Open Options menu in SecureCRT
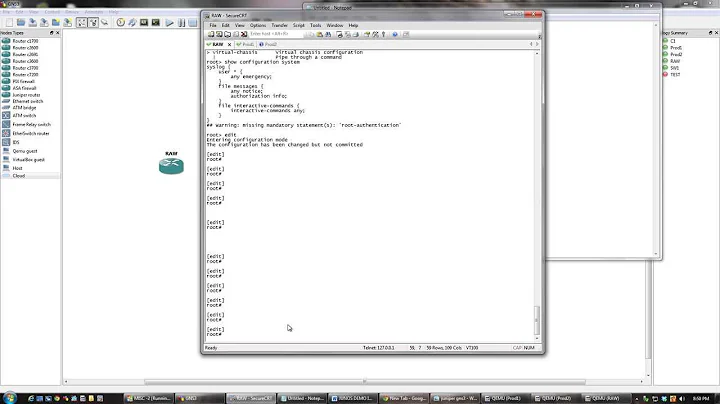The height and width of the screenshot is (404, 720). 258,25
